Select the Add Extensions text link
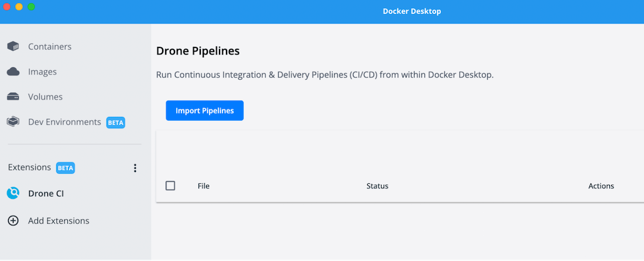The width and height of the screenshot is (644, 261). 59,221
